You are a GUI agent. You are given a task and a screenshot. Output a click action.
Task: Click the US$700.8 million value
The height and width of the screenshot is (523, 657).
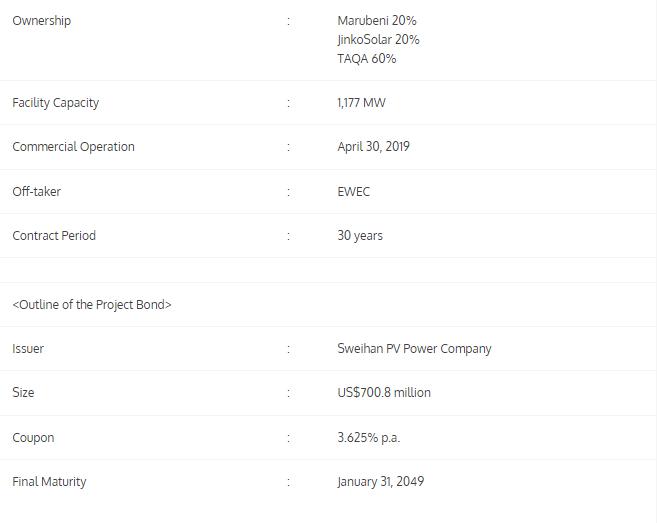pyautogui.click(x=384, y=393)
